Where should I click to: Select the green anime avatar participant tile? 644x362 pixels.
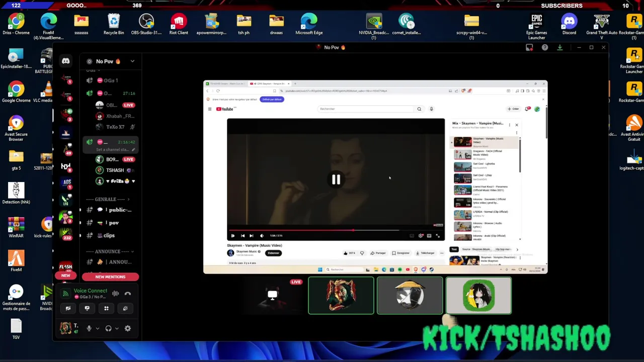(x=478, y=296)
